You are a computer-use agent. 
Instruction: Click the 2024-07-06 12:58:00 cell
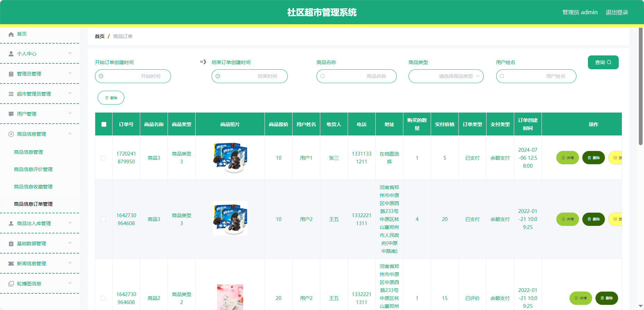[528, 158]
